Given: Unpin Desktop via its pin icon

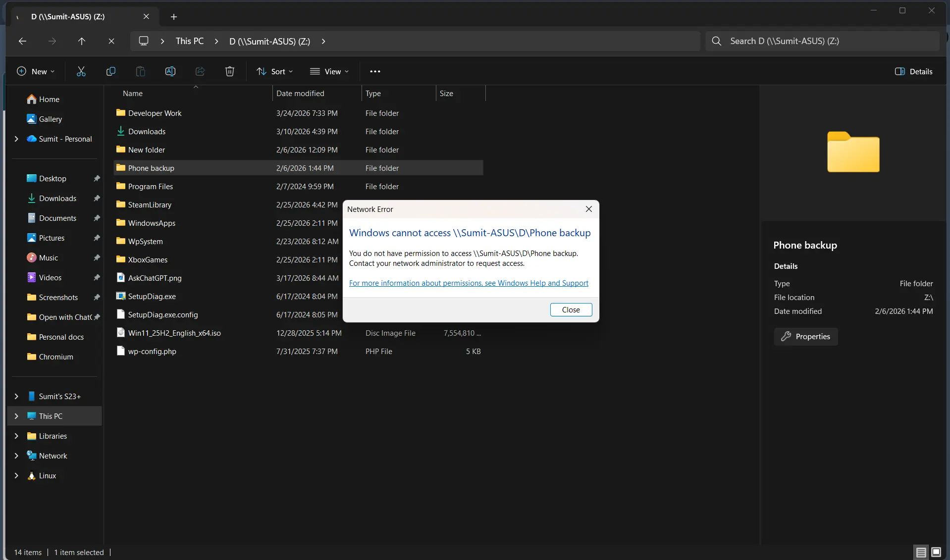Looking at the screenshot, I should pyautogui.click(x=97, y=178).
